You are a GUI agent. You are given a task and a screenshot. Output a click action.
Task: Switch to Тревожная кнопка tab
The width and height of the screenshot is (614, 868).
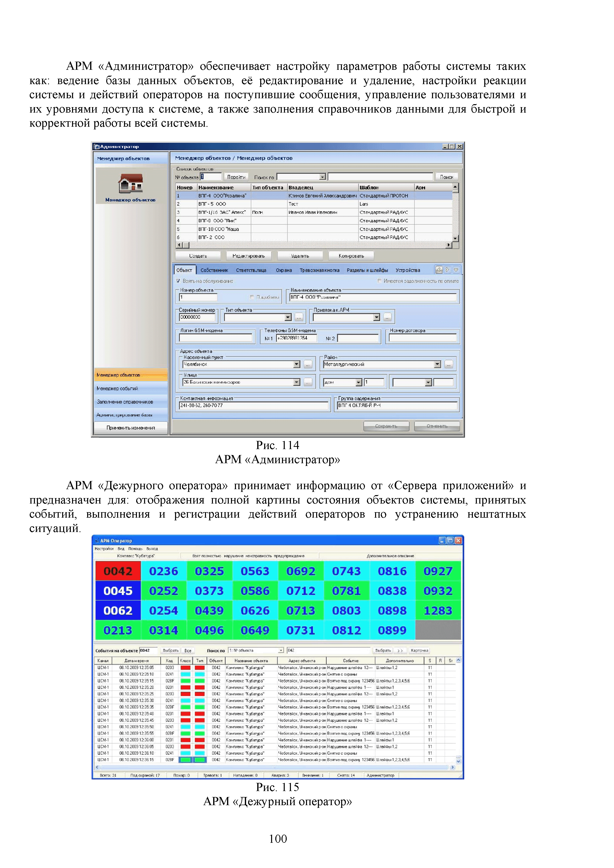[x=319, y=270]
